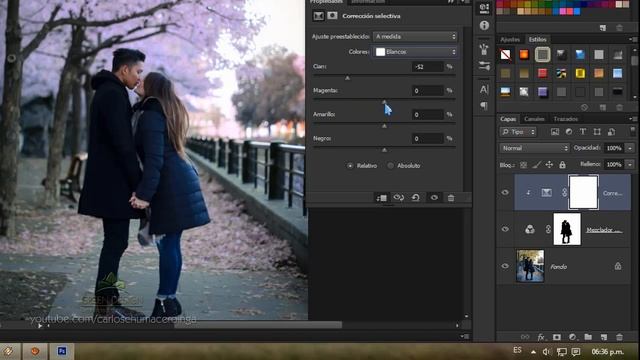Open the Relleno slider dropdown arrow
The width and height of the screenshot is (640, 360).
point(630,164)
